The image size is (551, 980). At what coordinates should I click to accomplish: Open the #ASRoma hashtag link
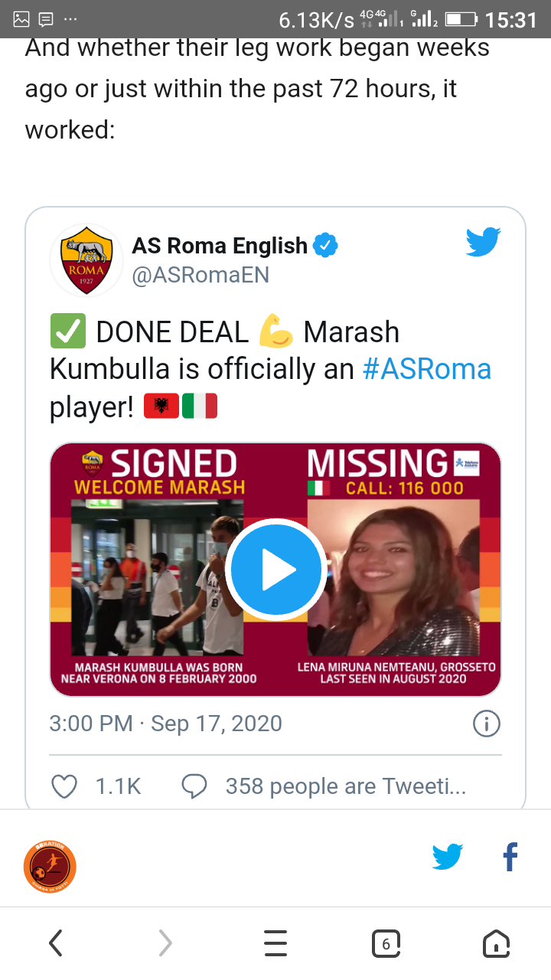pos(426,369)
